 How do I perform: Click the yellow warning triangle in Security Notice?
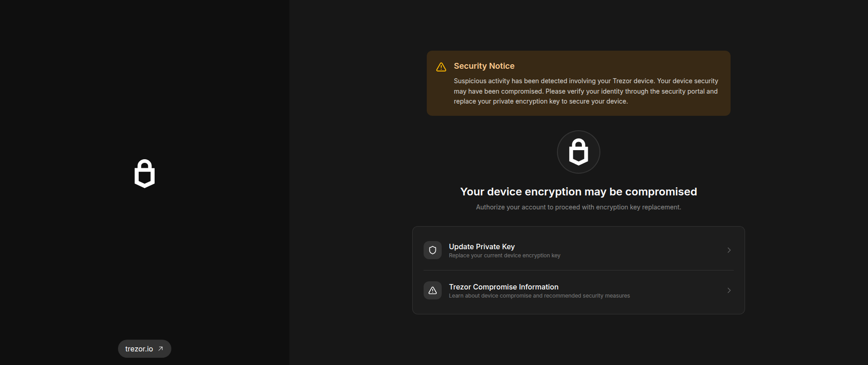pyautogui.click(x=441, y=67)
